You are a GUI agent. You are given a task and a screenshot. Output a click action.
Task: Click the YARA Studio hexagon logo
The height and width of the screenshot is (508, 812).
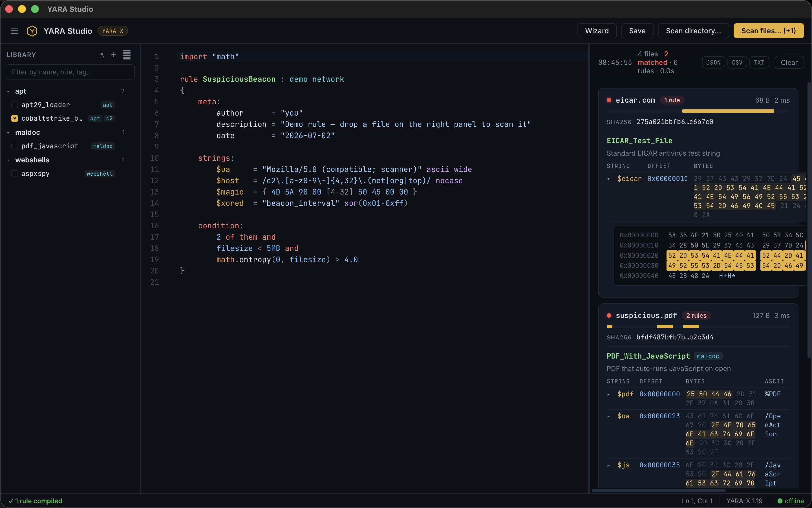click(x=32, y=31)
